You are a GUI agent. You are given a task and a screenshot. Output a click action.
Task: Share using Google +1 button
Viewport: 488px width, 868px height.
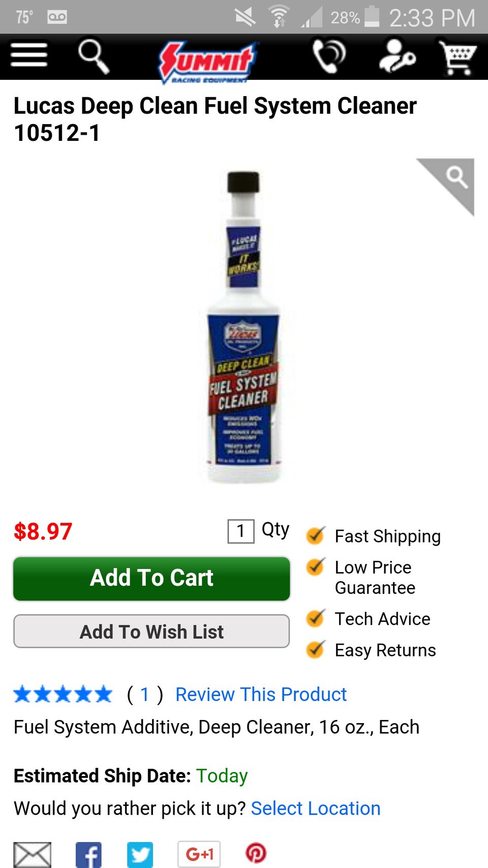click(199, 854)
